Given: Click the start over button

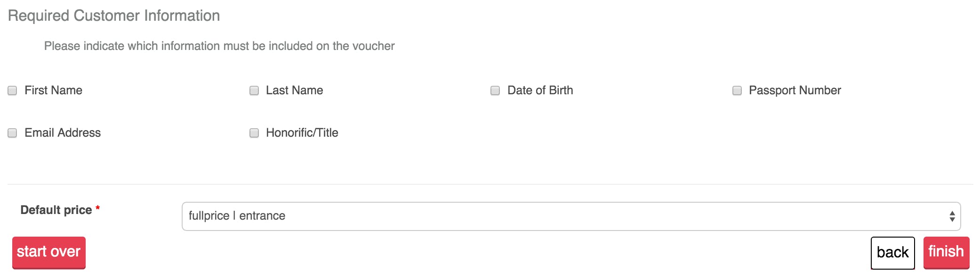Looking at the screenshot, I should (x=49, y=253).
